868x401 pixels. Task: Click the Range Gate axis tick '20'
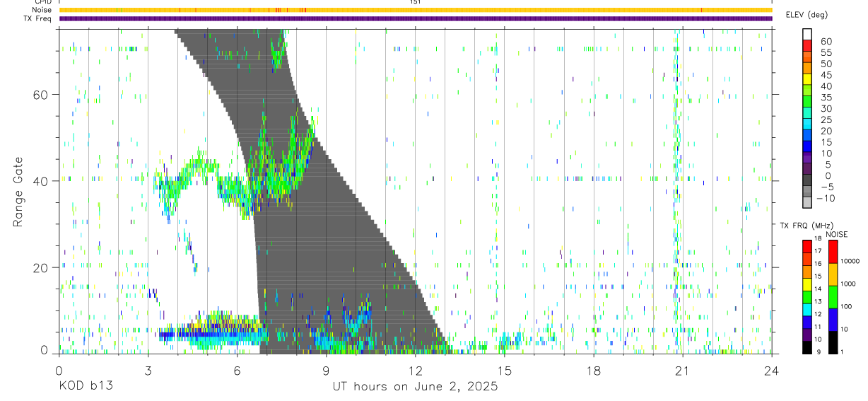click(x=42, y=268)
